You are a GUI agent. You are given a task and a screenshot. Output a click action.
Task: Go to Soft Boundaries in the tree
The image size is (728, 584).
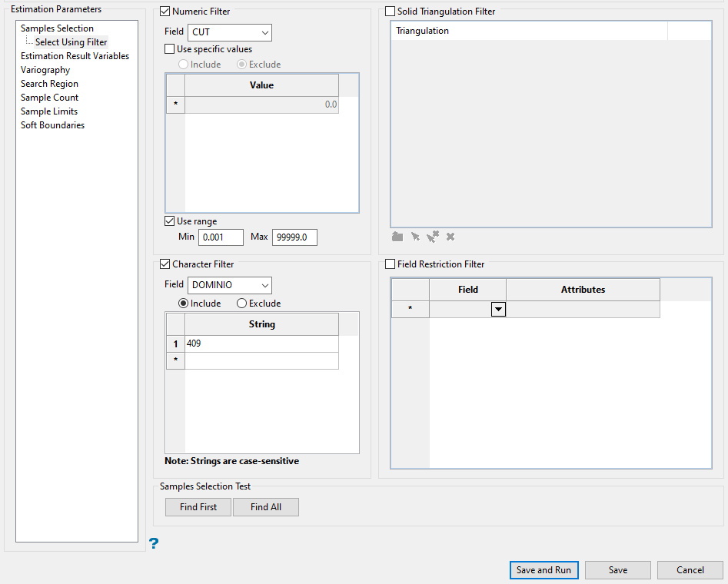click(x=52, y=125)
